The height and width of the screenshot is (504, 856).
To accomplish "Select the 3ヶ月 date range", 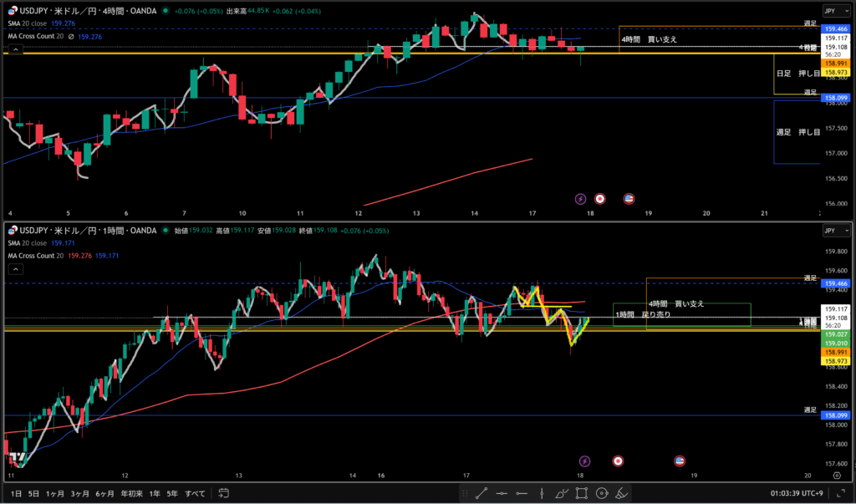I will pos(80,494).
